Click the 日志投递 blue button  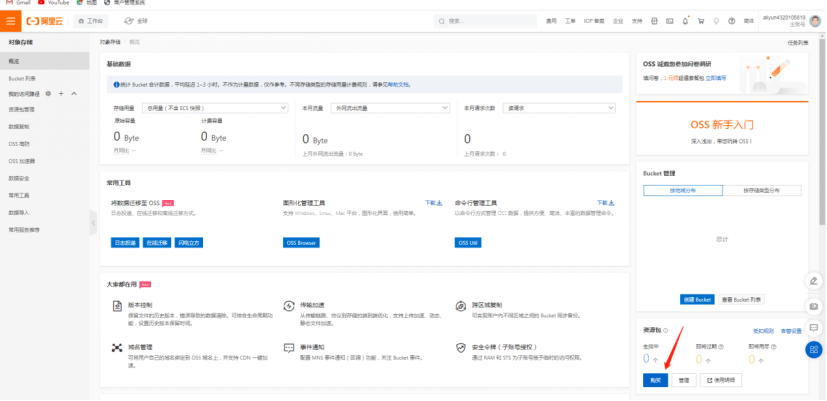pyautogui.click(x=125, y=243)
